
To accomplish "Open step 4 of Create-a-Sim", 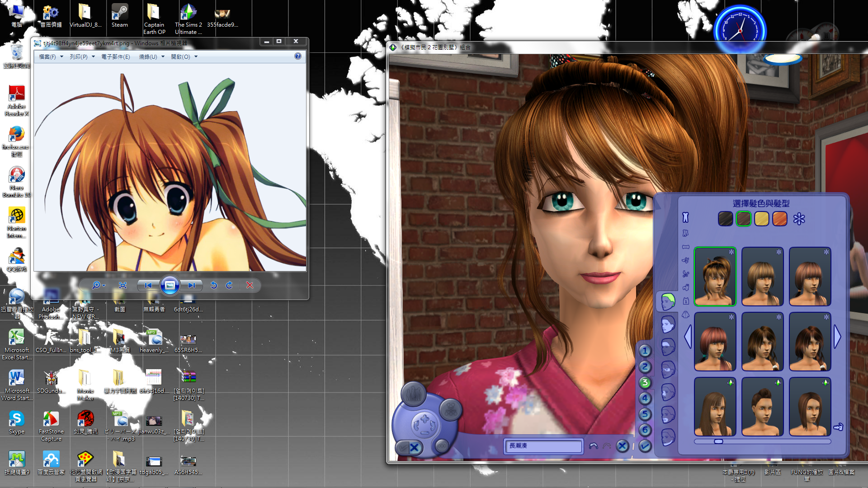I will (x=645, y=399).
